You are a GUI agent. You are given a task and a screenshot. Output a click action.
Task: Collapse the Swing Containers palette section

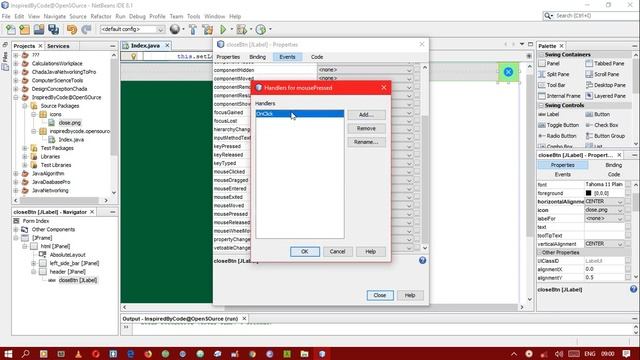tap(541, 55)
